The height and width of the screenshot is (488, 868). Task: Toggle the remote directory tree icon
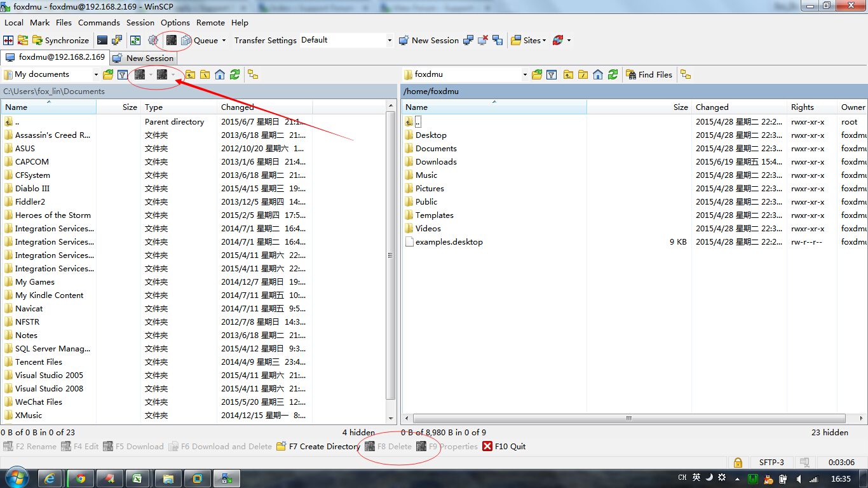[x=686, y=74]
